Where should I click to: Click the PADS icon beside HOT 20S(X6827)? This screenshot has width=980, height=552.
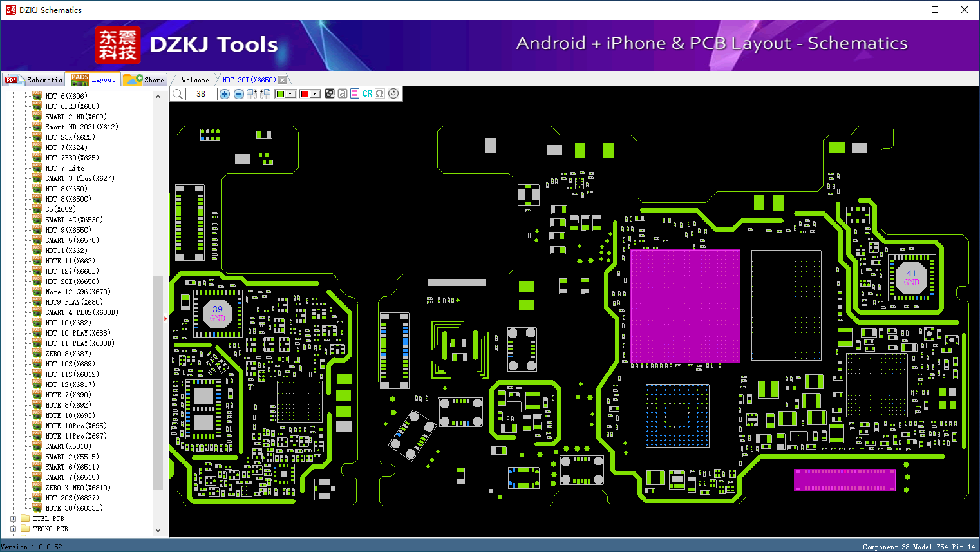click(37, 498)
